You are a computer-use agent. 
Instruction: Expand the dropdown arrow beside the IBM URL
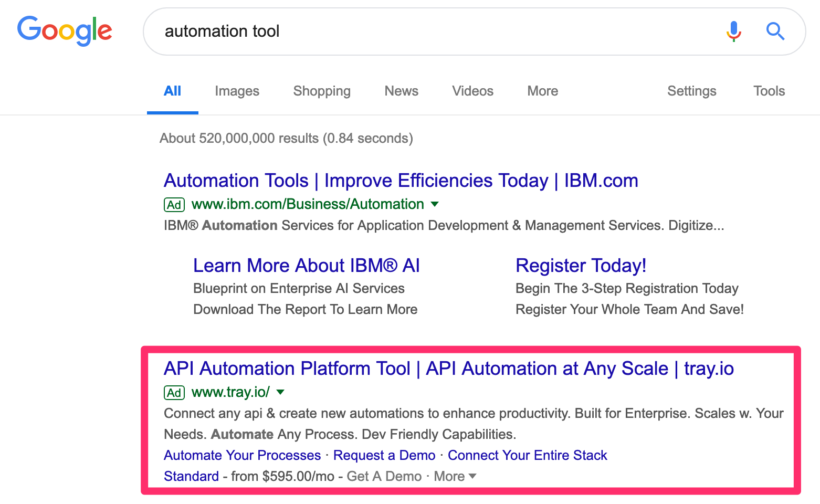[435, 204]
